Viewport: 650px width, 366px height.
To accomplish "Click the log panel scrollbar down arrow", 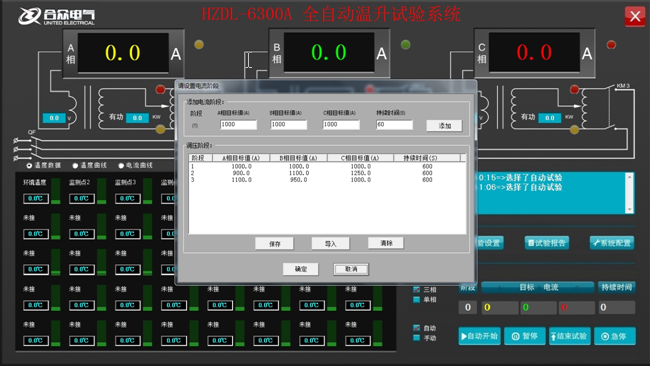I will click(630, 210).
